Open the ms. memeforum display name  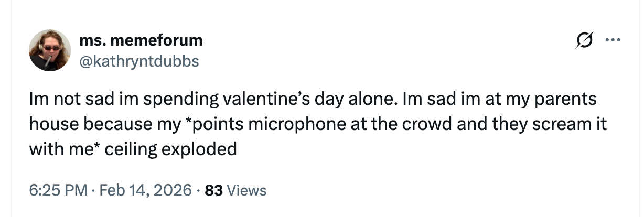click(141, 40)
